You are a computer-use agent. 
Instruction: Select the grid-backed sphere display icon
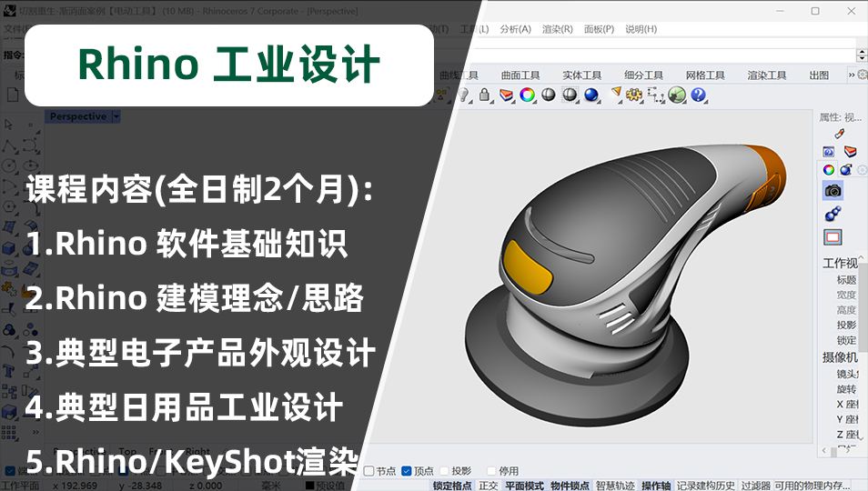570,95
